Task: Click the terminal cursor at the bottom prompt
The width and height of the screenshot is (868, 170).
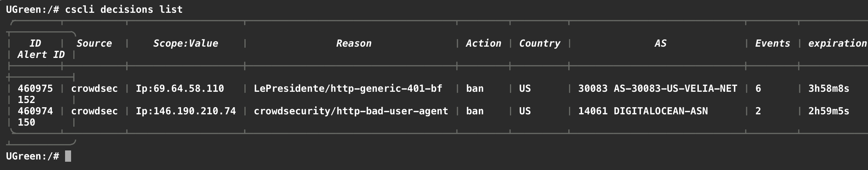Action: click(68, 156)
